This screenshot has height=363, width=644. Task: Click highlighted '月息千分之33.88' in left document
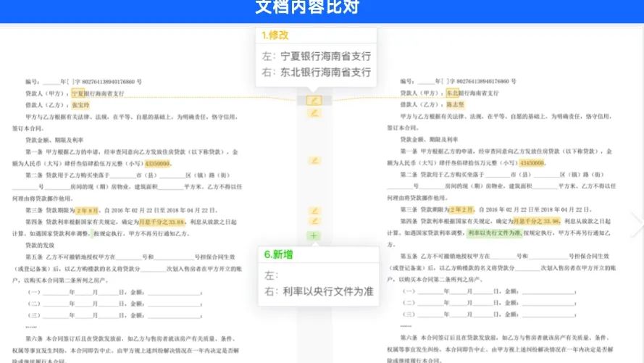pos(162,222)
